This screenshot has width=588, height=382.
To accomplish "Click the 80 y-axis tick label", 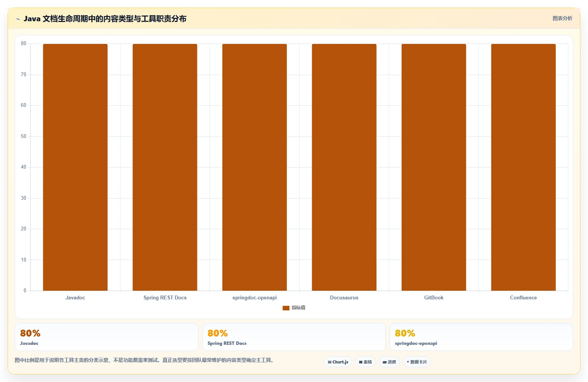I will [x=23, y=44].
